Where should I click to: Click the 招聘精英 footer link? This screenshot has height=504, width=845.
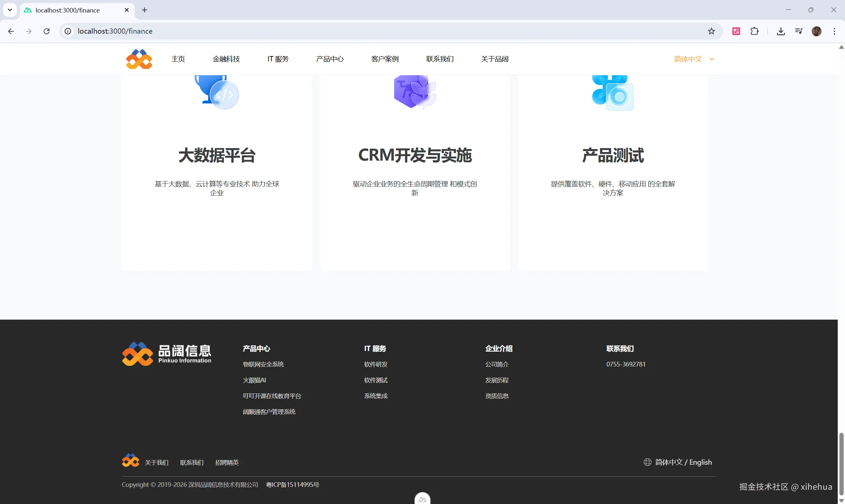[x=227, y=462]
